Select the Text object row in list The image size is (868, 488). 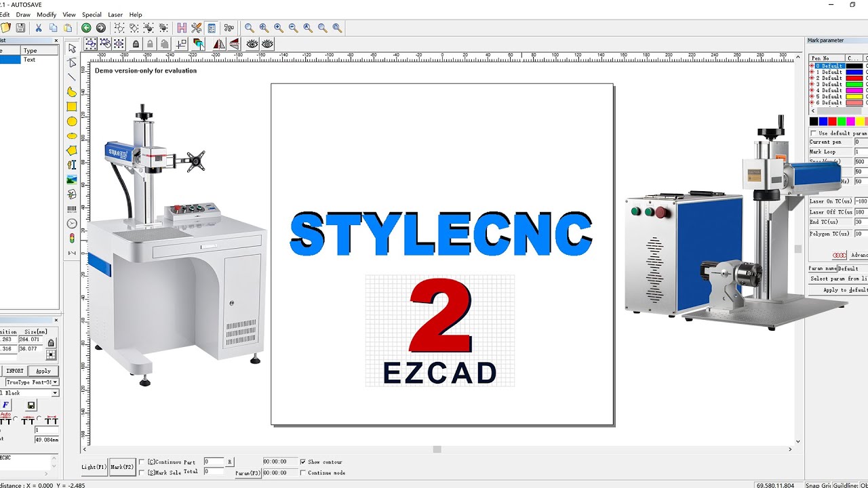29,60
